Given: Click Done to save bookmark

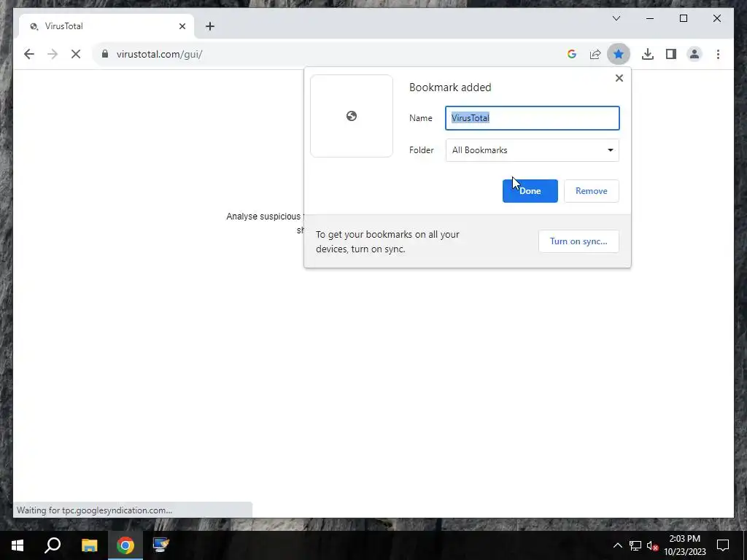Looking at the screenshot, I should point(530,191).
